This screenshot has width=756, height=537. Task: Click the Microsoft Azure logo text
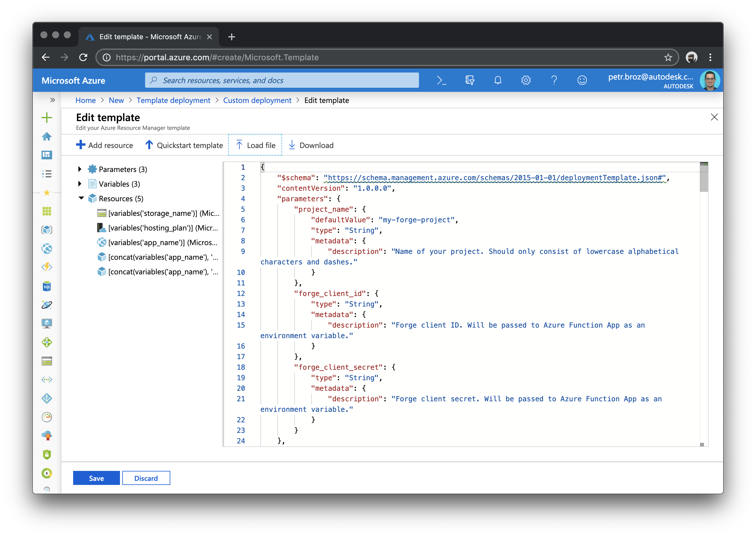(73, 81)
